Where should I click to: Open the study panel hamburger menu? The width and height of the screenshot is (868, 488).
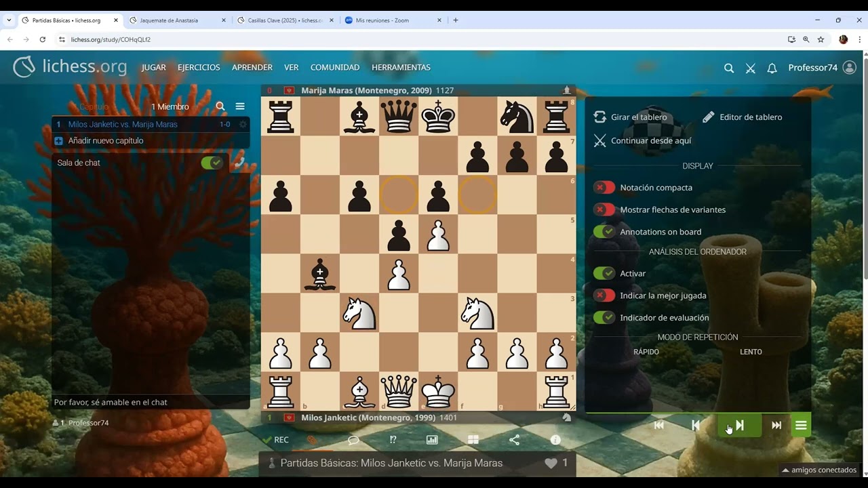coord(240,106)
